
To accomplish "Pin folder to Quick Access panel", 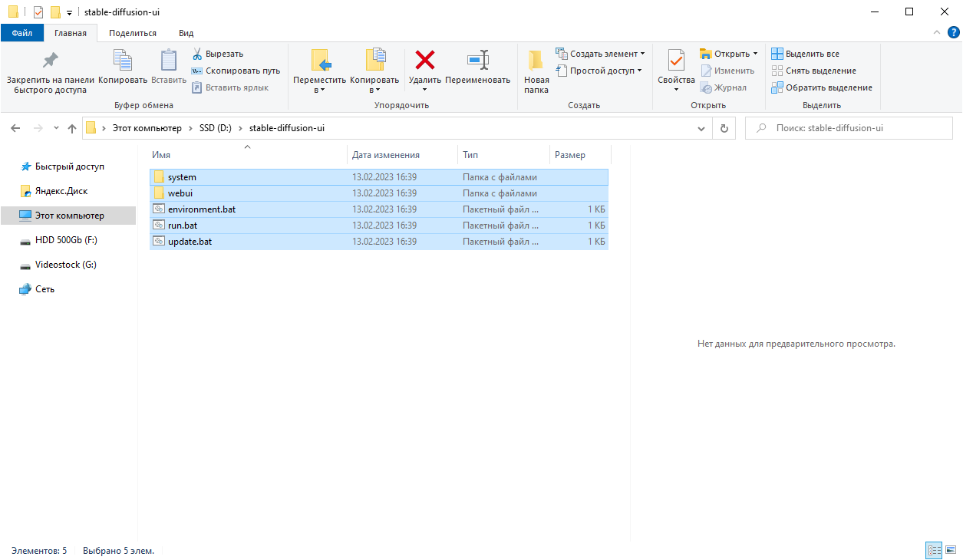I will (x=51, y=71).
